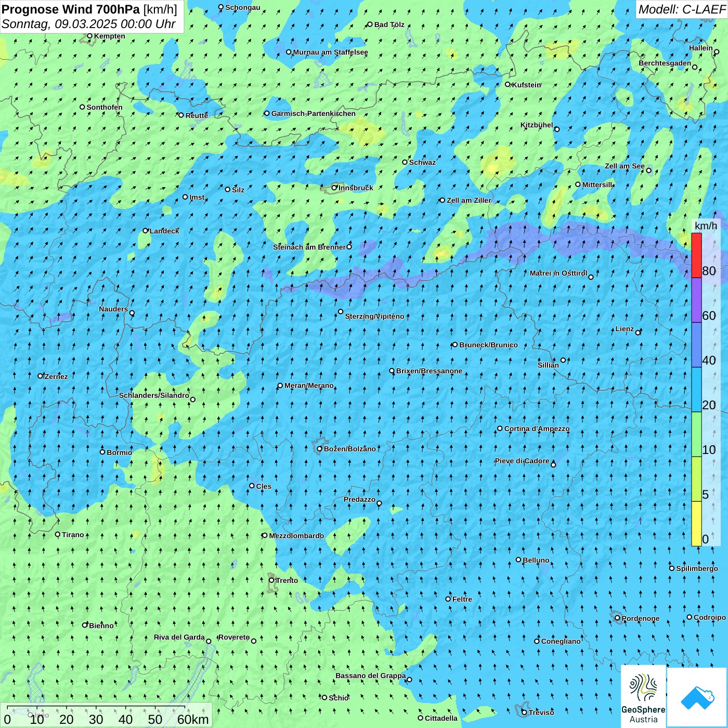This screenshot has height=728, width=728.
Task: Click the Kufstein city label
Action: (x=526, y=85)
